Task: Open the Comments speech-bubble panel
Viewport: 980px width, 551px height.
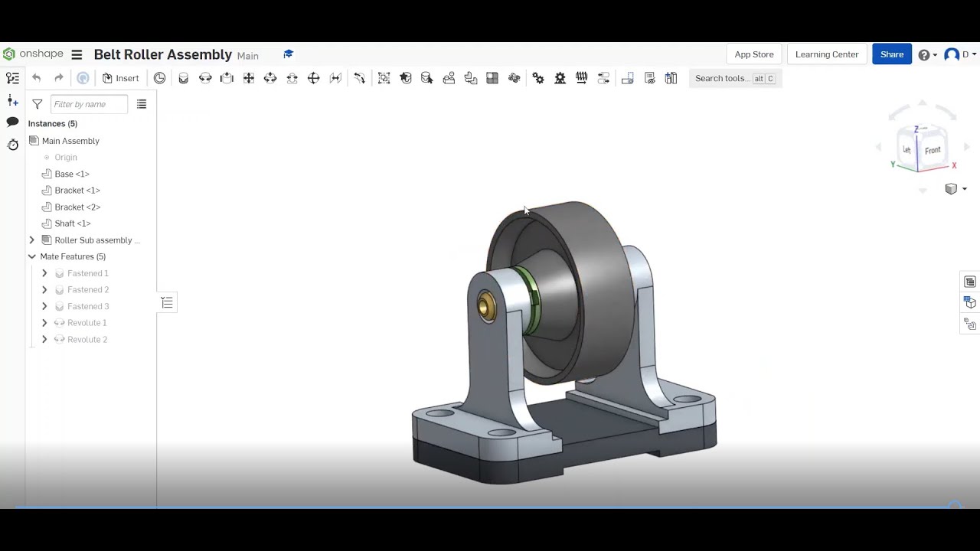Action: pyautogui.click(x=12, y=122)
